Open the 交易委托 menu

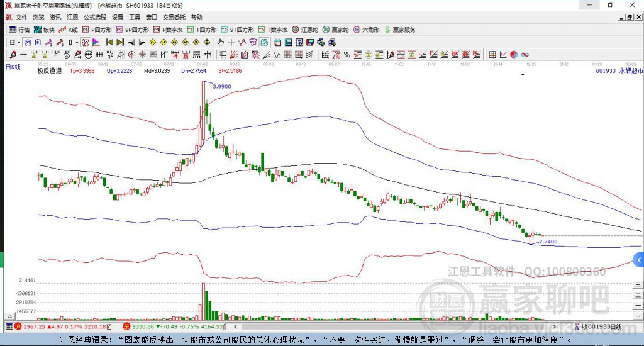174,17
